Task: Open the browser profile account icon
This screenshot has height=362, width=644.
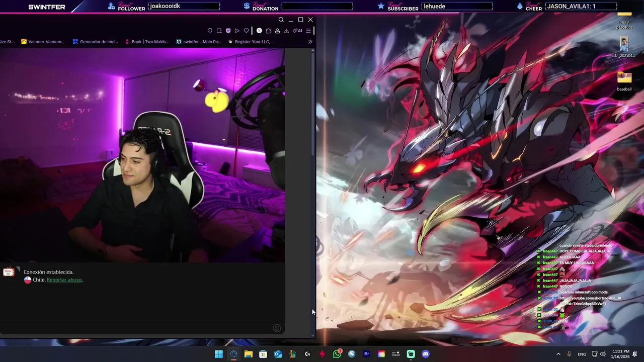Action: (277, 31)
